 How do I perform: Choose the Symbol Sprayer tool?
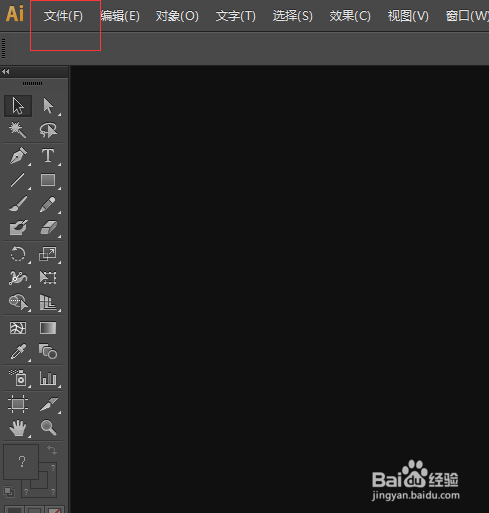18,378
